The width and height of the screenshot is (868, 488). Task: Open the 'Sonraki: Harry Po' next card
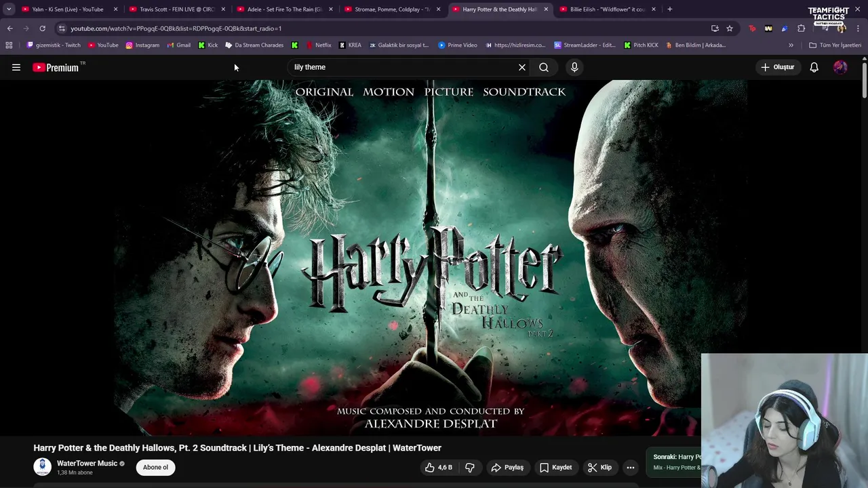click(x=673, y=462)
